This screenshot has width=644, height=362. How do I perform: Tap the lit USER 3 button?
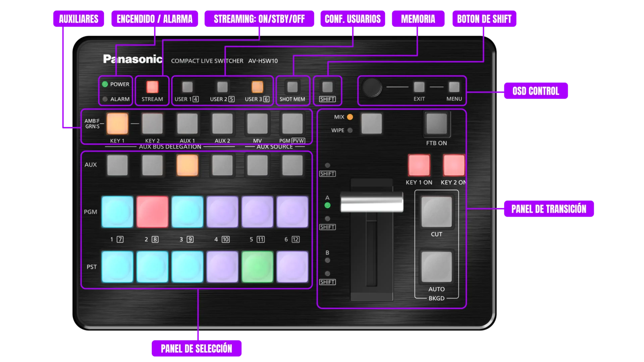pos(257,87)
